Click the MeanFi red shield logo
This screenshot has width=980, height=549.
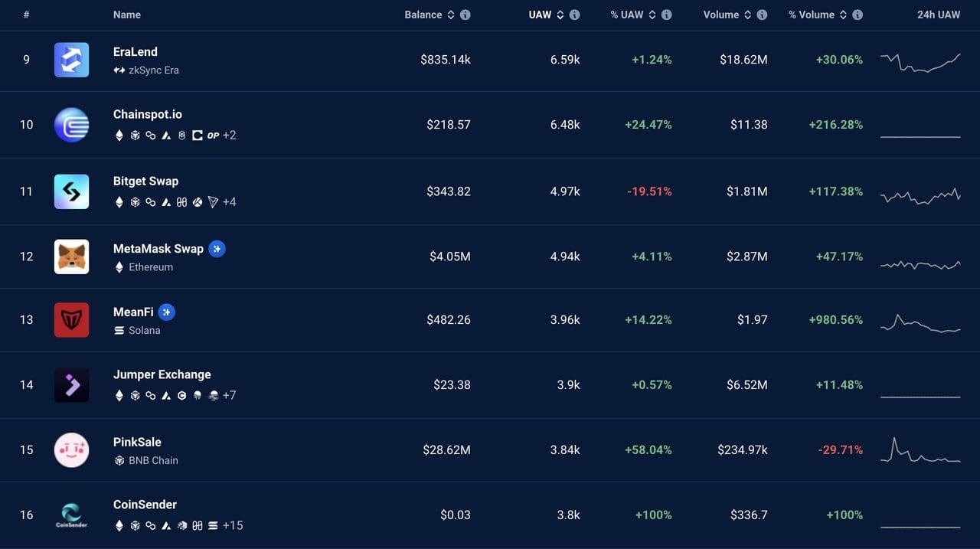71,320
